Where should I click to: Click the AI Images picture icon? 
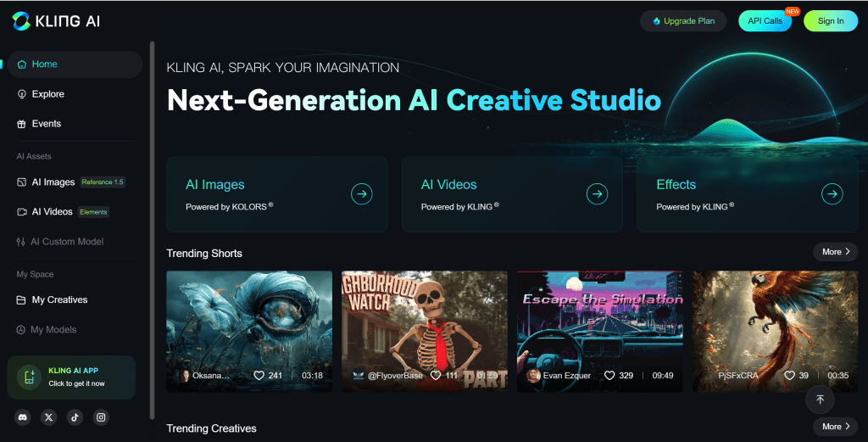[x=21, y=182]
